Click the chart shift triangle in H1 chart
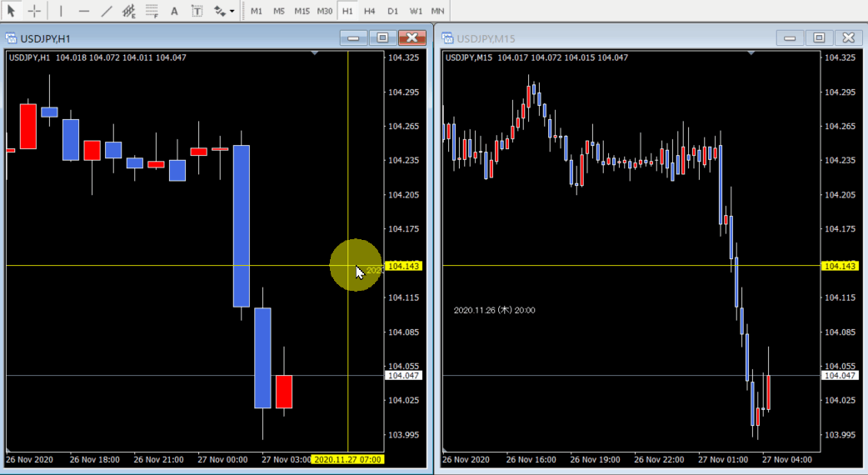Viewport: 868px width, 475px height. coord(314,53)
